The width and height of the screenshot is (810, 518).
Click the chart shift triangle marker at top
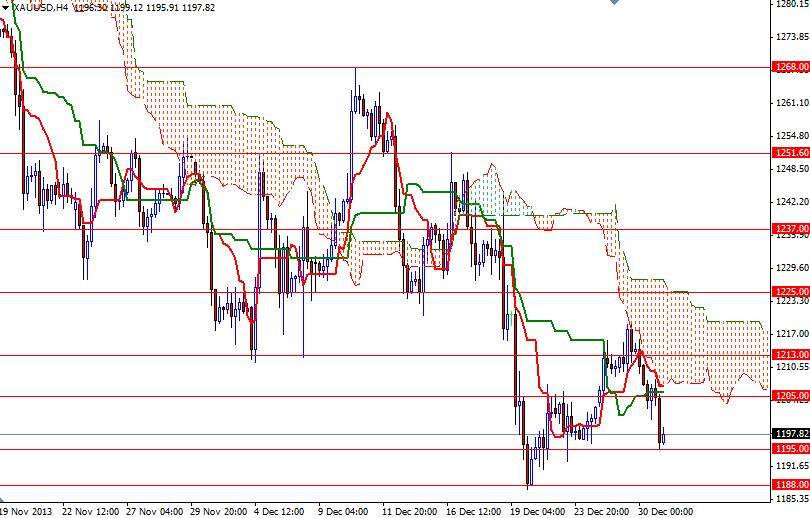(614, 2)
